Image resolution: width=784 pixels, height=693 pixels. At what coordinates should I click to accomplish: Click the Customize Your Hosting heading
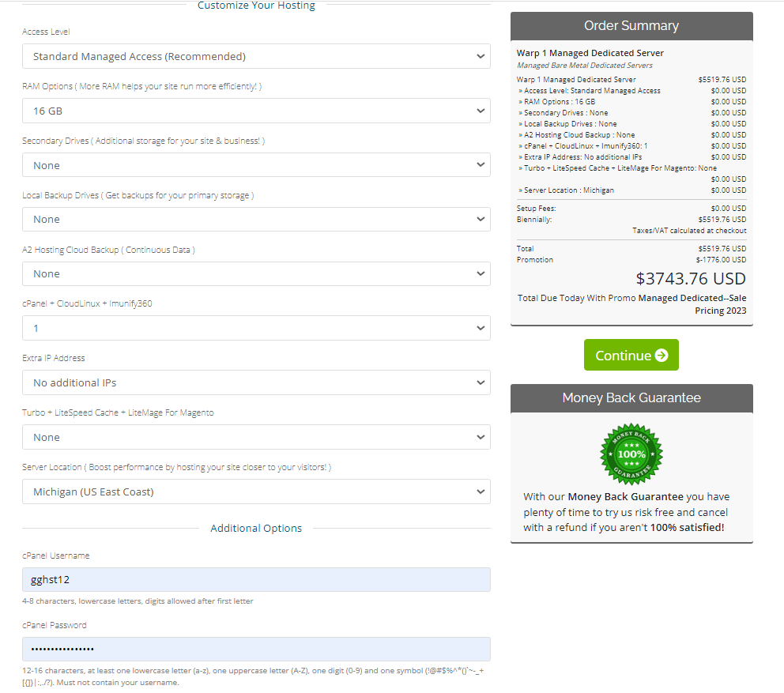(x=256, y=6)
